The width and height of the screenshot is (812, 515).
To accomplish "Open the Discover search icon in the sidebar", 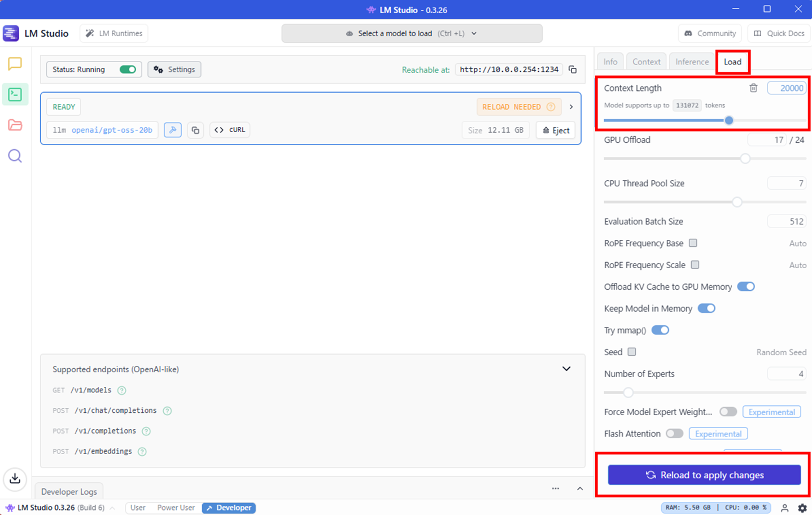I will click(15, 156).
